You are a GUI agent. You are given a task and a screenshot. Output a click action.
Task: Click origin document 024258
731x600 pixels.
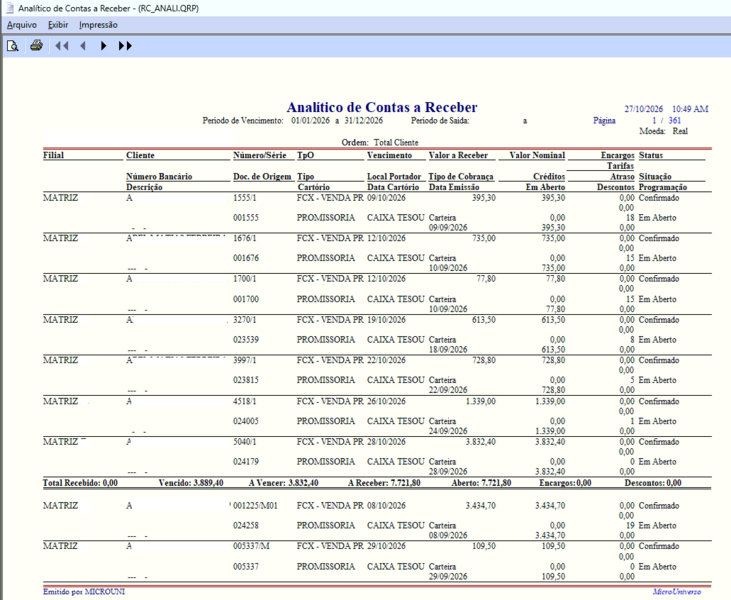click(x=246, y=526)
